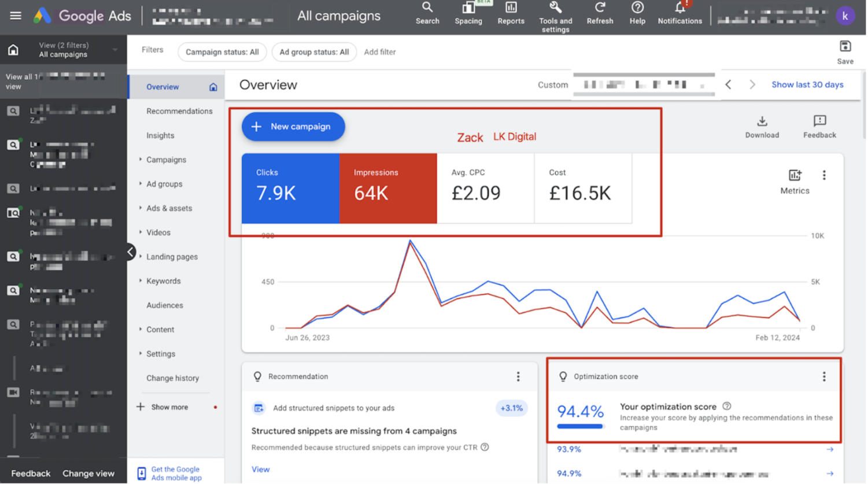Click the 94.4% optimization score value
Screen dimensions: 868x484
pyautogui.click(x=581, y=412)
